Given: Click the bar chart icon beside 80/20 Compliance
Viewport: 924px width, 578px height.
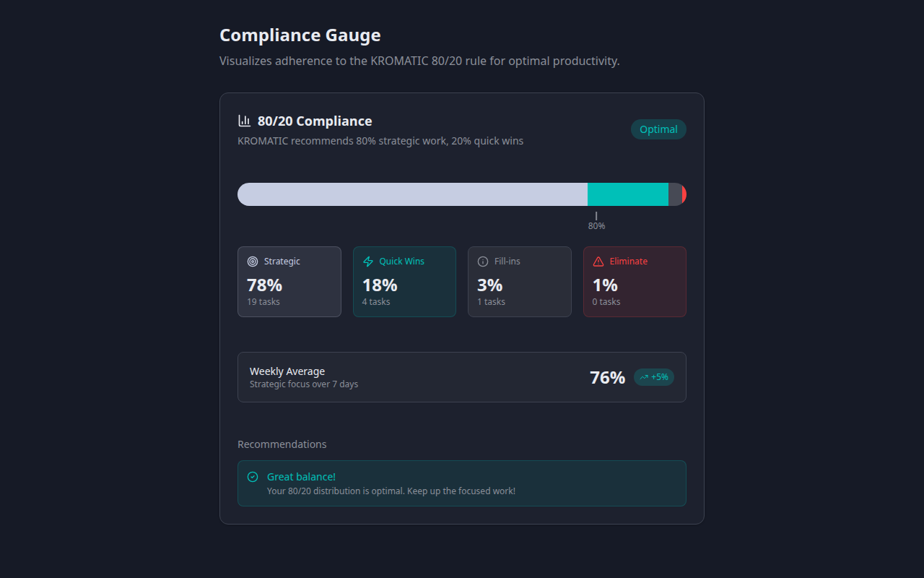Looking at the screenshot, I should [245, 121].
